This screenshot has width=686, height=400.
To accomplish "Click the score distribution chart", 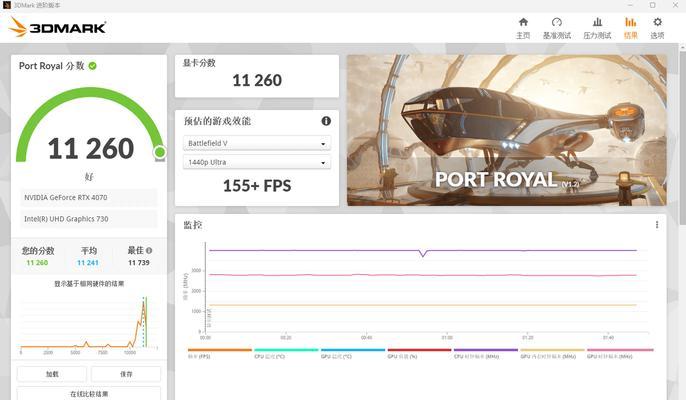I will pos(89,324).
